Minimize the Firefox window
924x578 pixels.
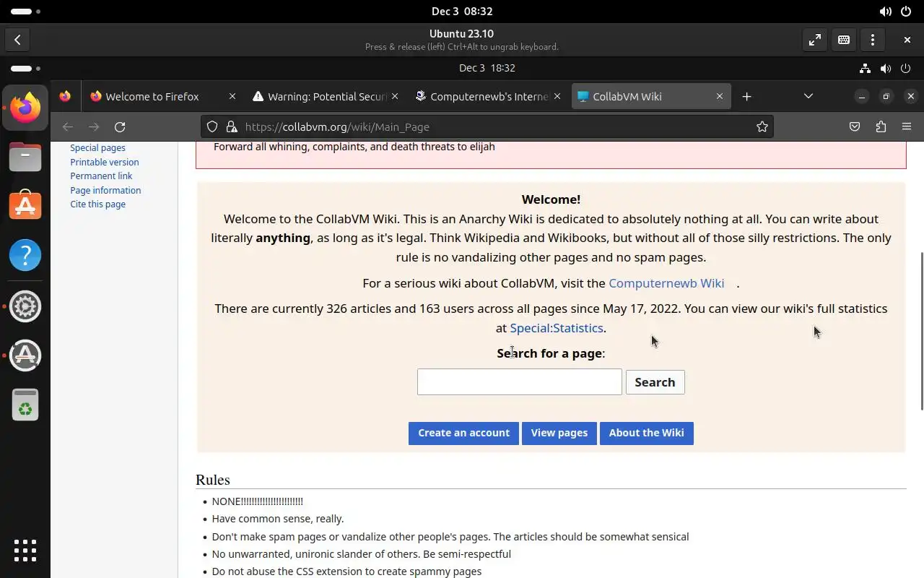[x=861, y=96]
